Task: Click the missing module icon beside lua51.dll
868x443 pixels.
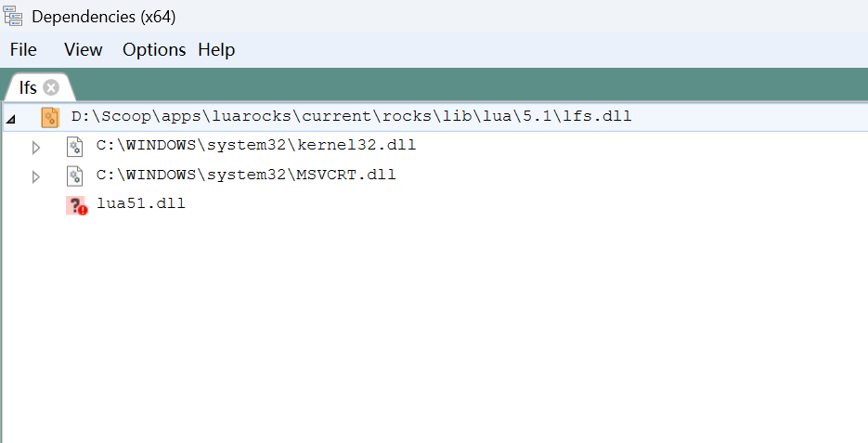Action: [x=76, y=205]
